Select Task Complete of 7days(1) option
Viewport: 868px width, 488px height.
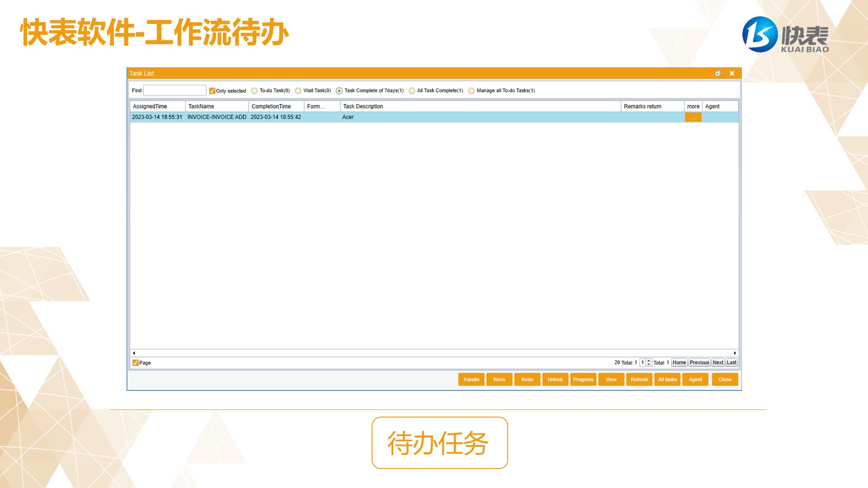(339, 91)
